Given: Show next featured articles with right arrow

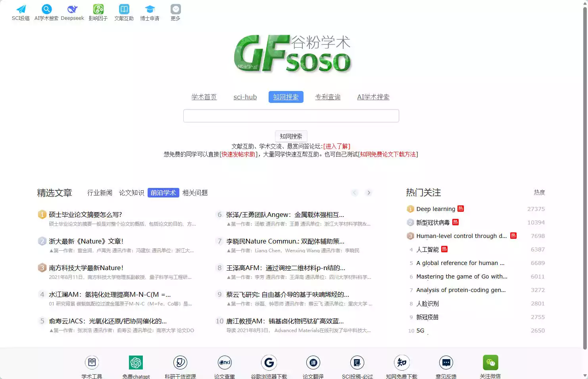Looking at the screenshot, I should pos(369,193).
